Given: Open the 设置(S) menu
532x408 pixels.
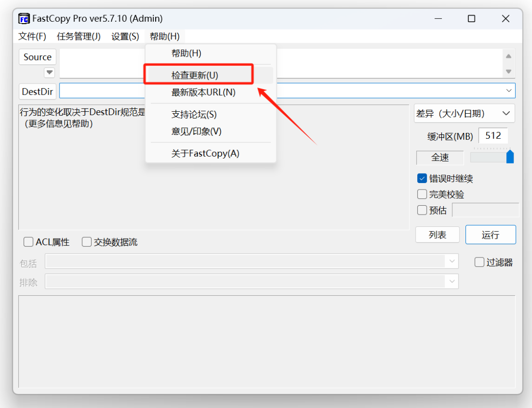Looking at the screenshot, I should pos(125,36).
